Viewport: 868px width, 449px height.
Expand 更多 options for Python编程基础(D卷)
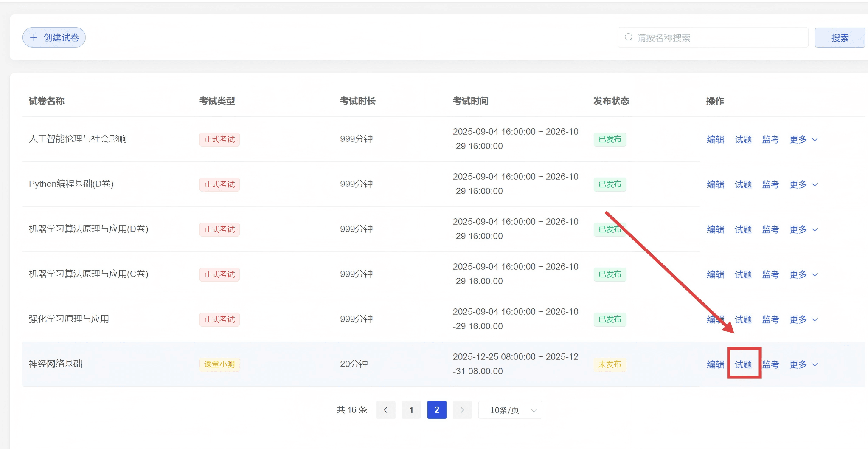pyautogui.click(x=803, y=184)
